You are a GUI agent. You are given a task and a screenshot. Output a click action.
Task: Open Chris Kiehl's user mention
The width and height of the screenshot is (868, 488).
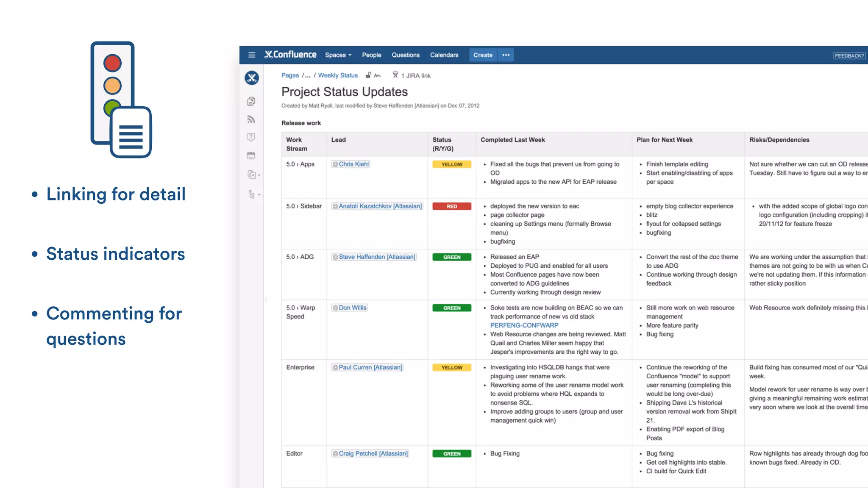pos(351,164)
